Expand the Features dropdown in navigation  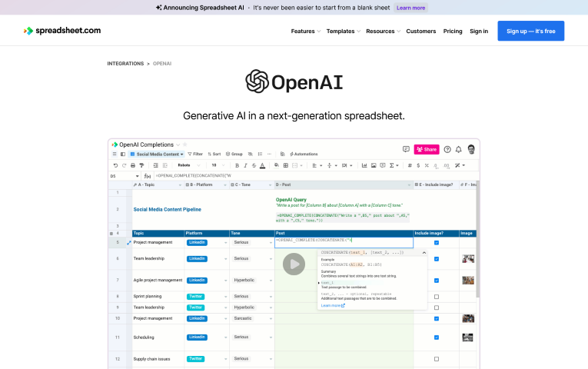coord(306,32)
